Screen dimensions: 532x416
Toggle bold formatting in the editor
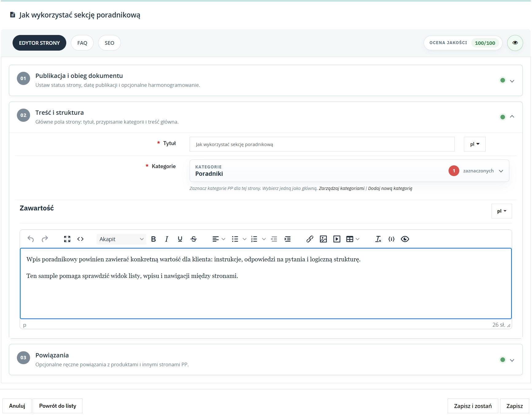[153, 239]
